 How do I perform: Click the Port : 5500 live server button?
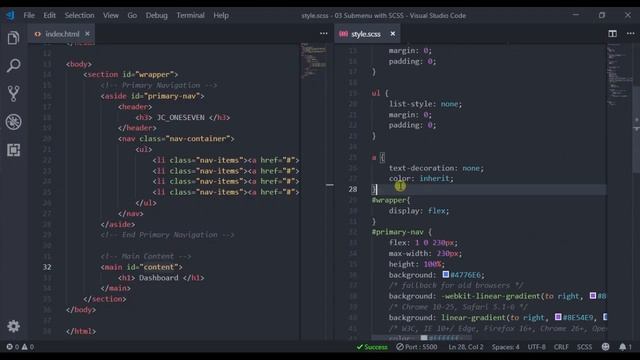[417, 347]
